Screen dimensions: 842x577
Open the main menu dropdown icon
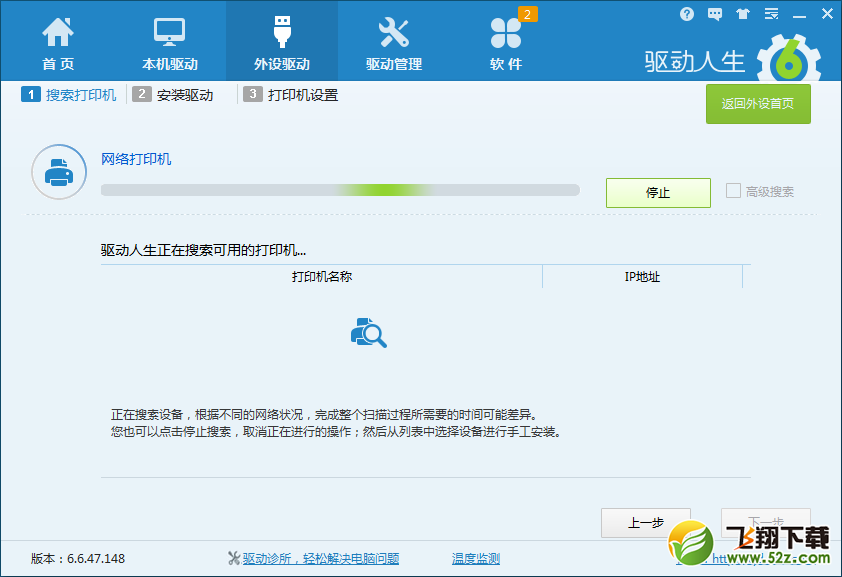[x=771, y=14]
